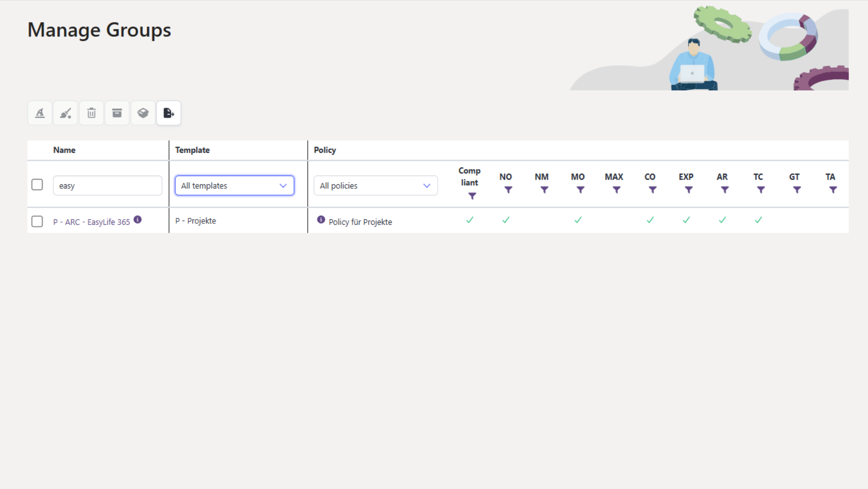Expand the All policies dropdown
The height and width of the screenshot is (489, 868).
click(x=375, y=186)
